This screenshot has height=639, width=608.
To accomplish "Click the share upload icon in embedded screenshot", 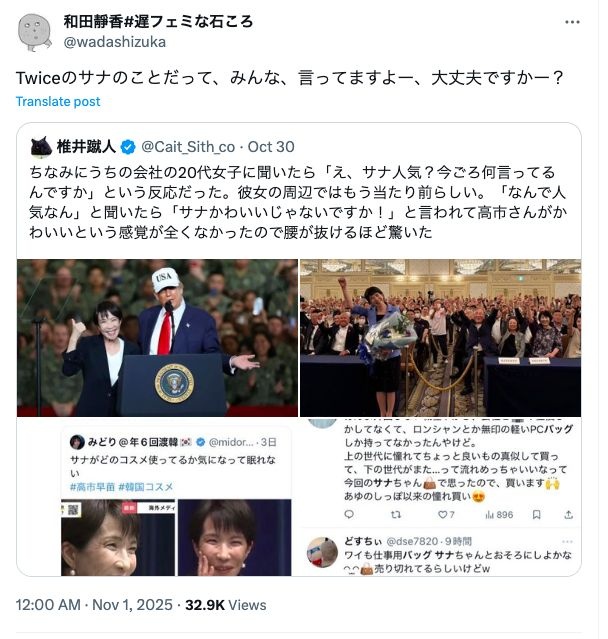I will (568, 515).
